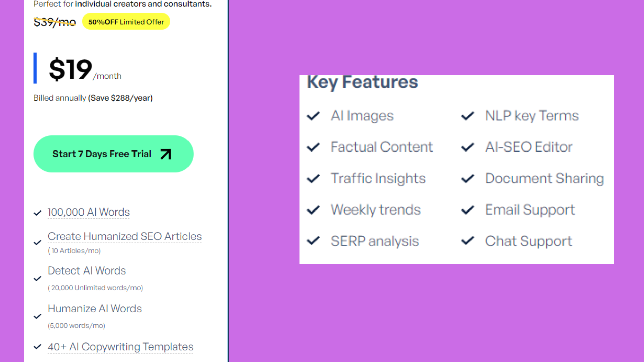Screen dimensions: 644x362
Task: Click the checkmark beside Traffic Insights
Action: pyautogui.click(x=313, y=179)
